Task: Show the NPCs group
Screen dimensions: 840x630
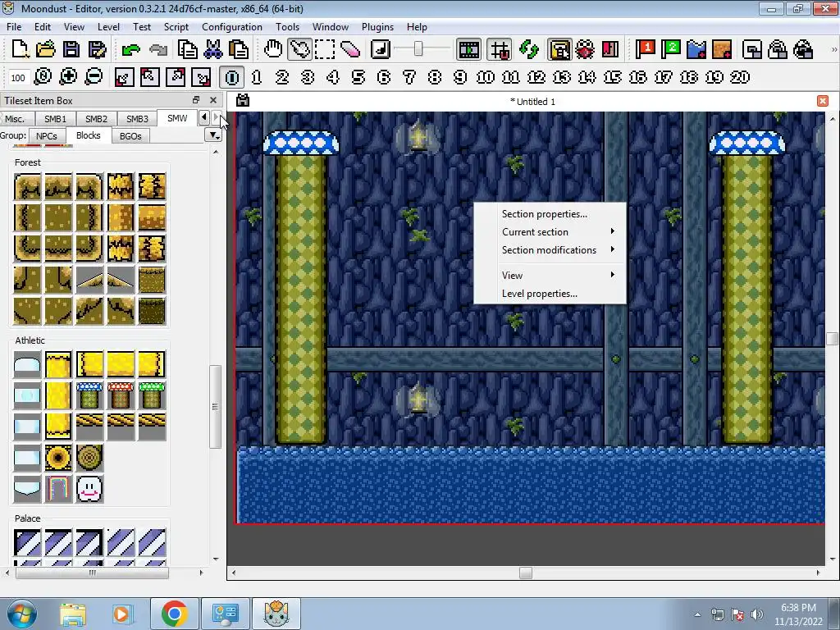Action: (x=47, y=136)
